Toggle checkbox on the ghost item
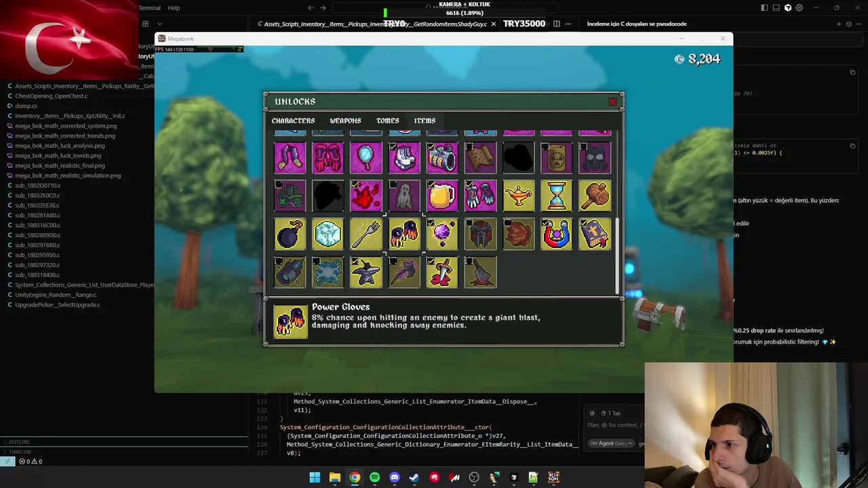Screen dimensions: 868x488 point(393,184)
